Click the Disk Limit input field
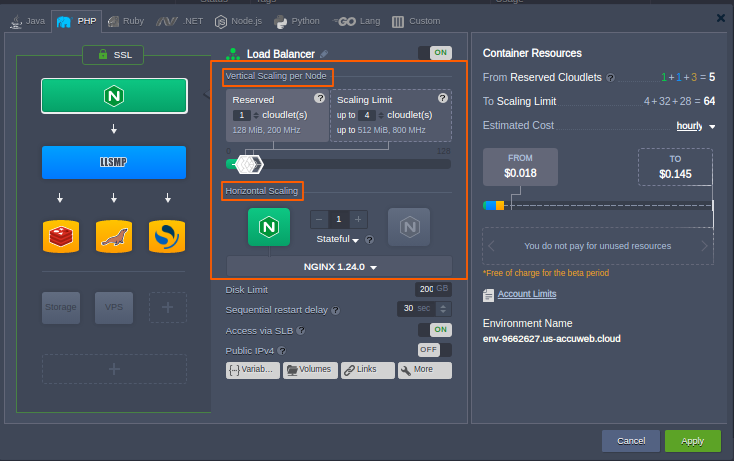This screenshot has height=461, width=734. click(x=426, y=289)
